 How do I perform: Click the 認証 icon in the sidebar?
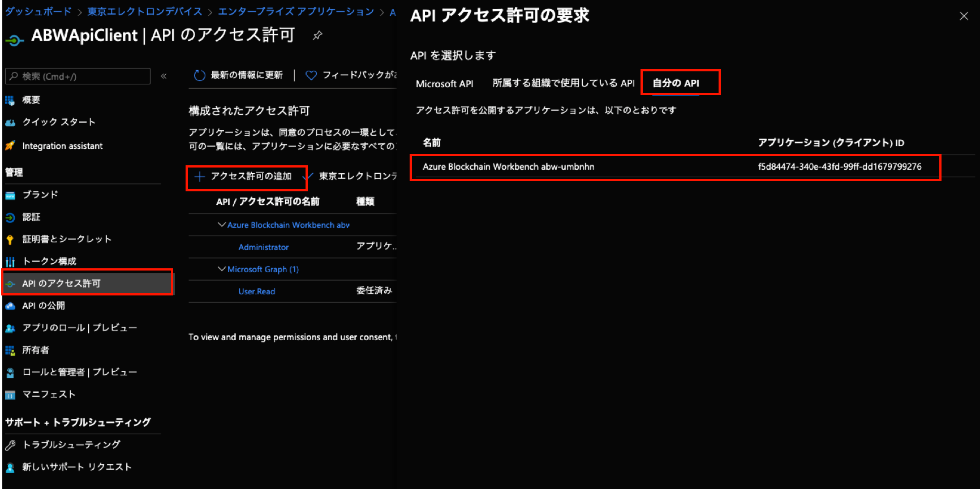coord(10,217)
